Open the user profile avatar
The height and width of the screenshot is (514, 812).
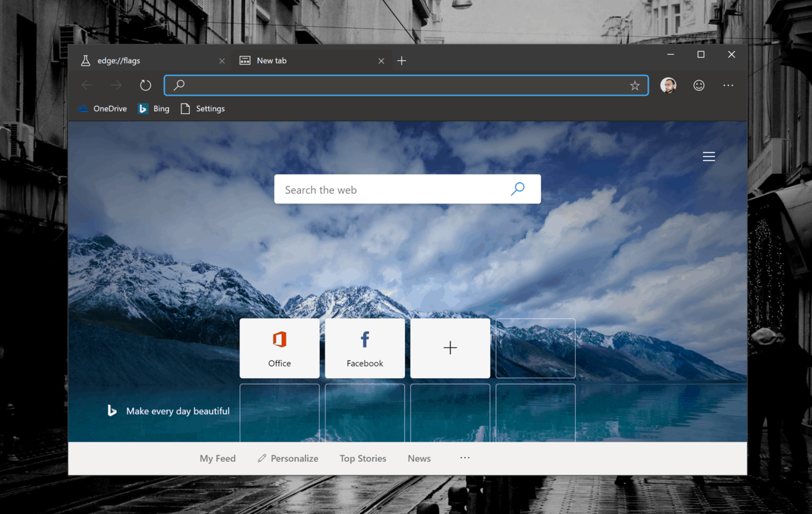667,85
